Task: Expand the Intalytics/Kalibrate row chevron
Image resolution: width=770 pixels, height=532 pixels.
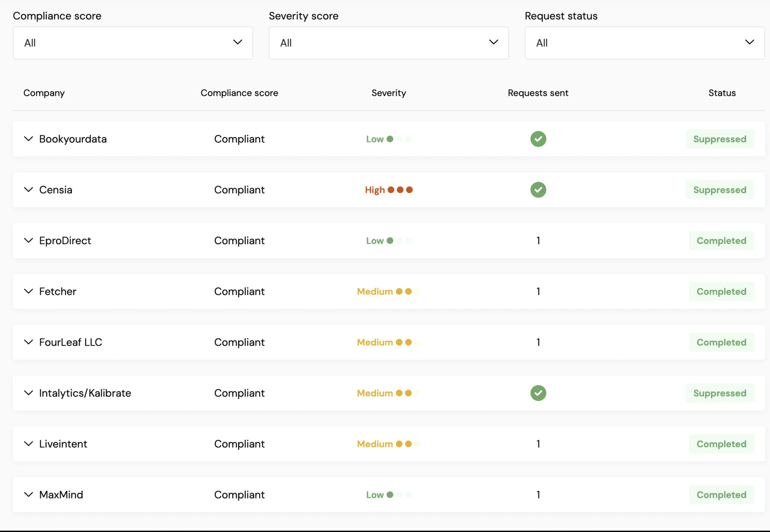Action: point(28,393)
